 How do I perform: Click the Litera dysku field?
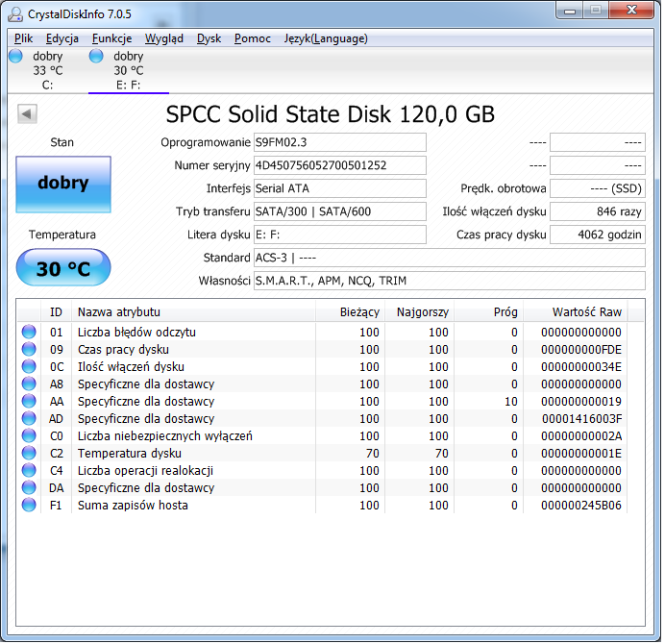340,235
